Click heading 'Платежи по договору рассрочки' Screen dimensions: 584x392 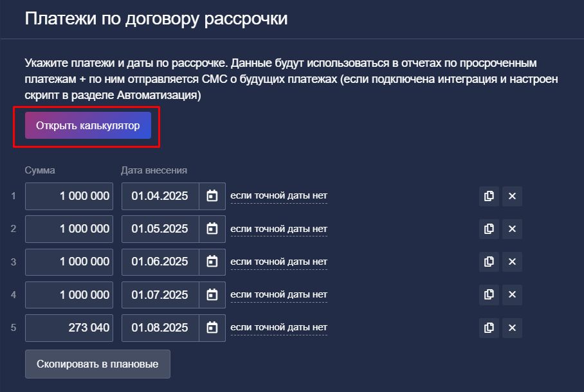156,19
